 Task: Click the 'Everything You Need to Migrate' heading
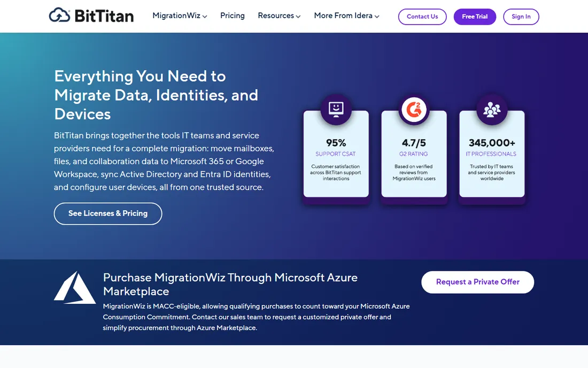tap(156, 95)
